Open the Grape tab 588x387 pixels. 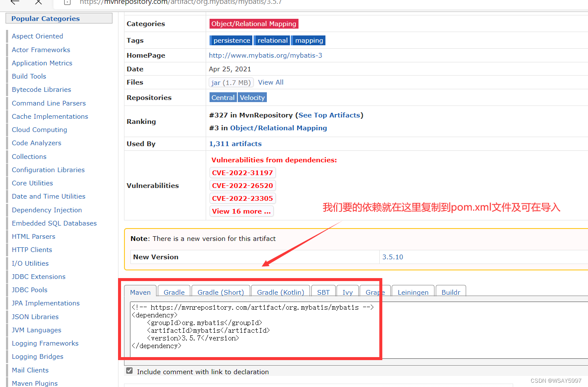coord(375,292)
